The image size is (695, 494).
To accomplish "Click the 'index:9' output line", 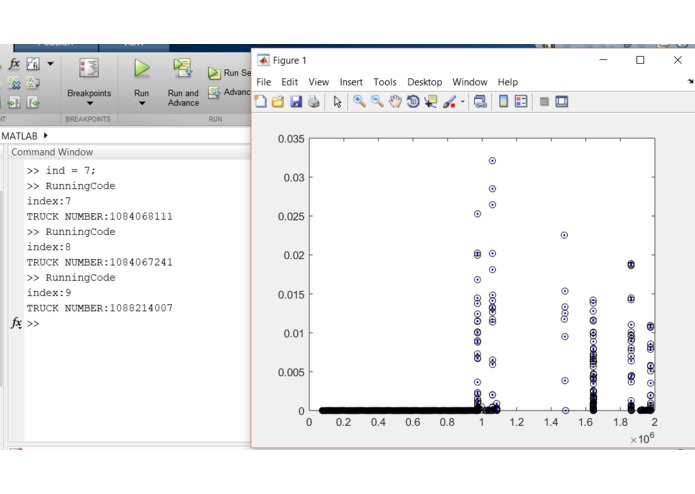I will click(49, 293).
